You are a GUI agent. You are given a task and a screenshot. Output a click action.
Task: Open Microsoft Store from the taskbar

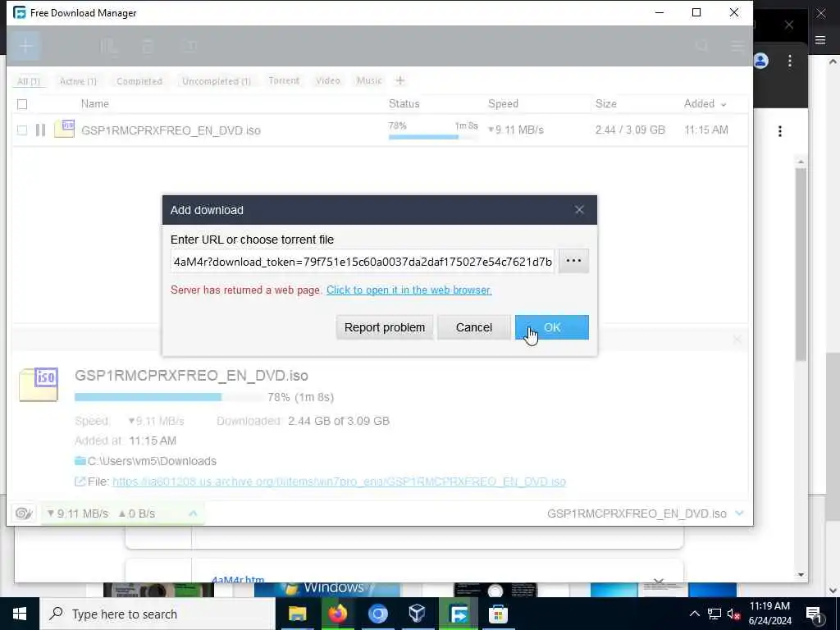point(498,614)
